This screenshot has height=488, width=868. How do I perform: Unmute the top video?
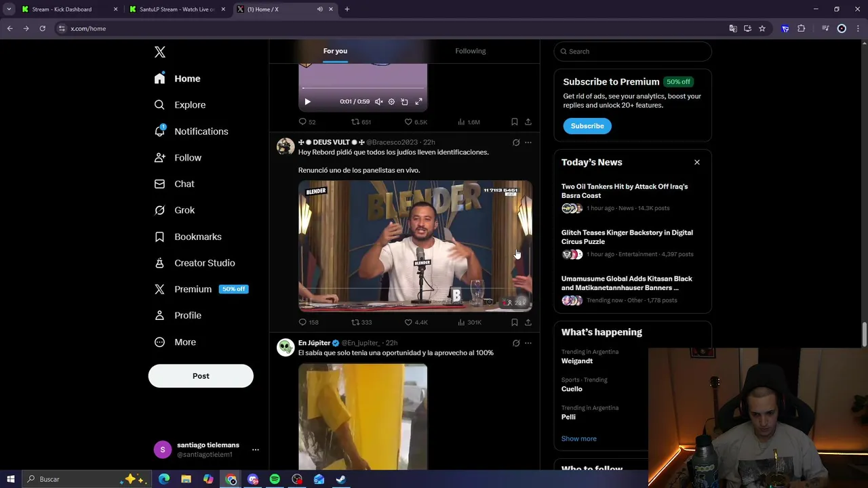click(378, 102)
